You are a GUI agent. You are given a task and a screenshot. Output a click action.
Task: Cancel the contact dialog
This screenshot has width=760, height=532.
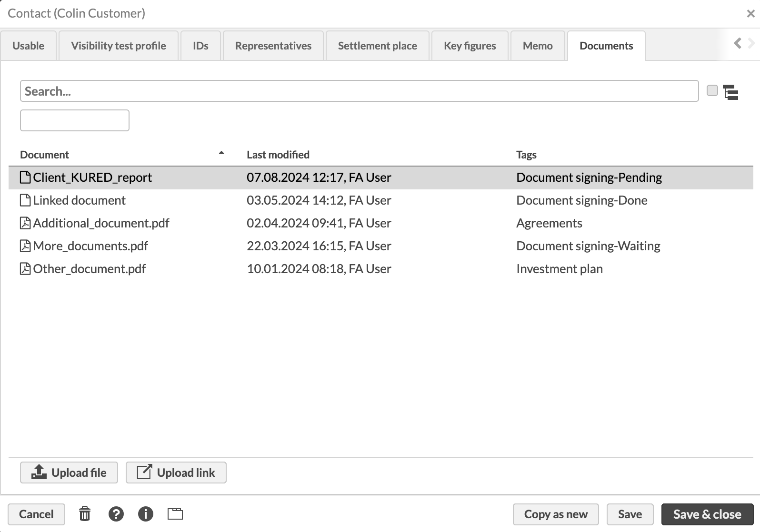coord(36,514)
